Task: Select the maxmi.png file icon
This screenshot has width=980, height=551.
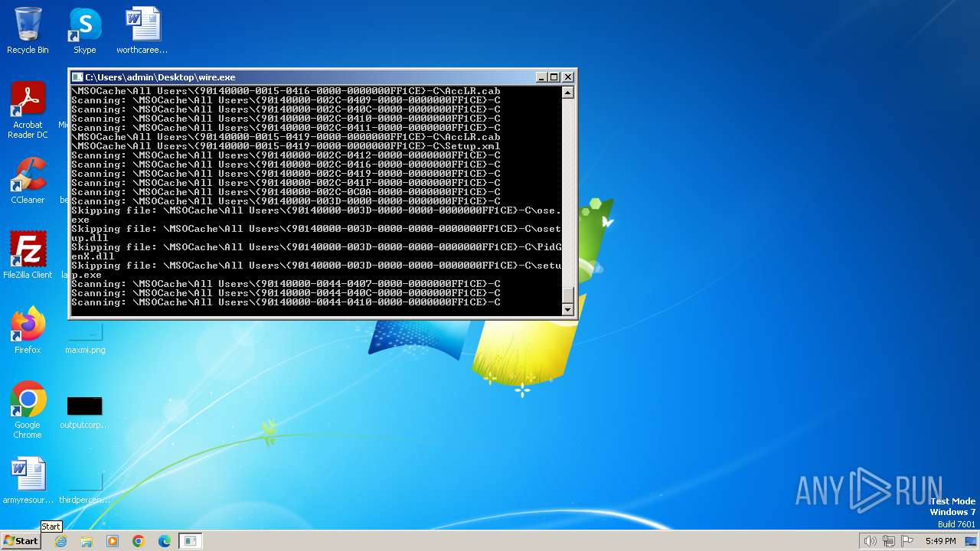Action: (85, 337)
